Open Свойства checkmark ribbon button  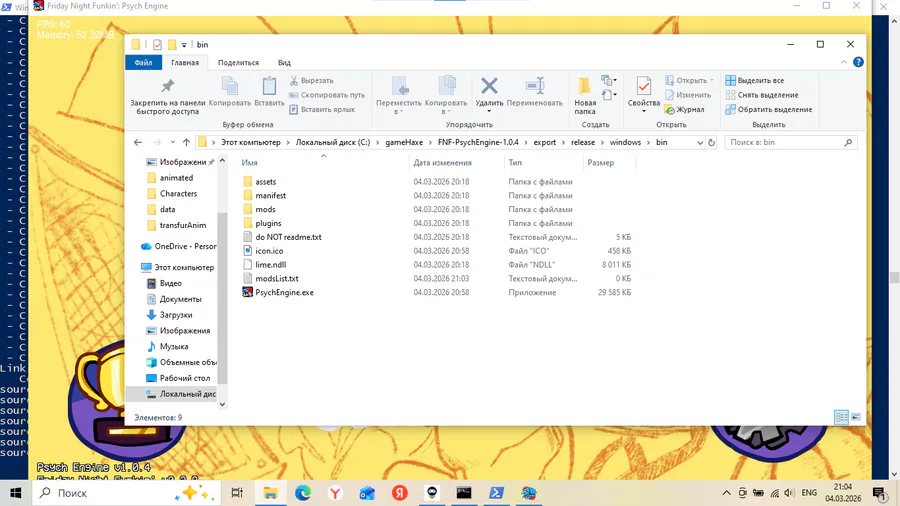pyautogui.click(x=643, y=95)
